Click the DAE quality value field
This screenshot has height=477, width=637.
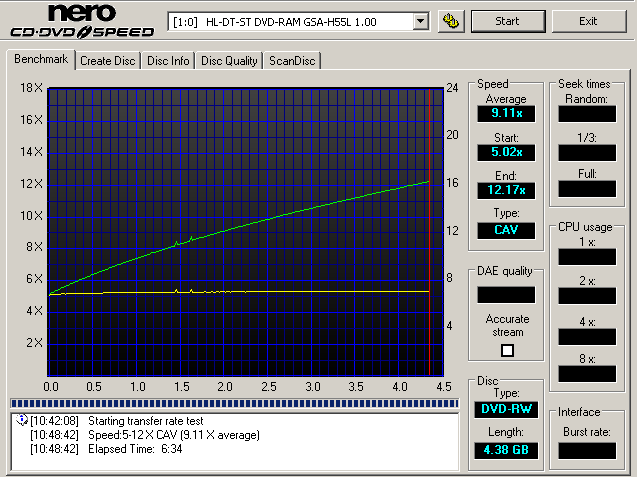pos(506,295)
